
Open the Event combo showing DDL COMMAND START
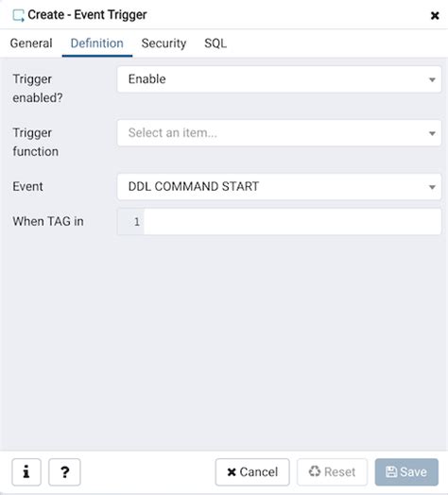click(279, 187)
